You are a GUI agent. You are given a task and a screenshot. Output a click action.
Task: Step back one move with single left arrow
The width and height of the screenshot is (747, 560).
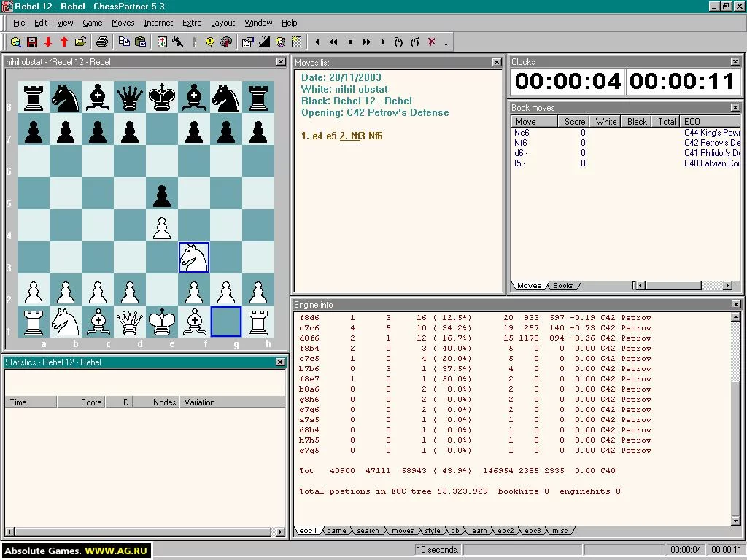tap(317, 42)
